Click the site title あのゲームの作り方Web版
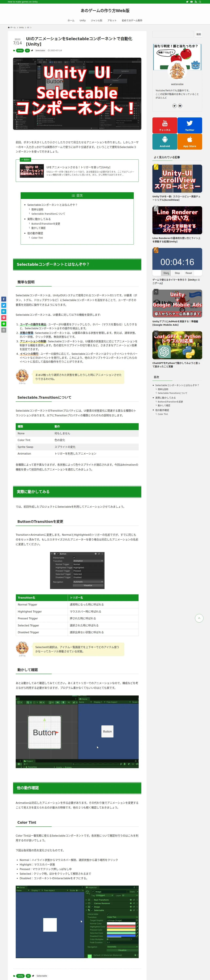 (x=105, y=11)
